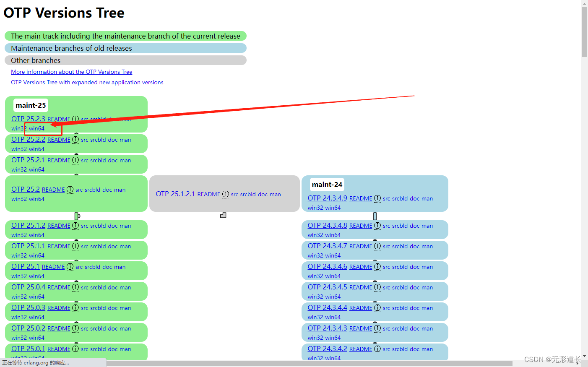Download win32 installer for OTP 24.3.4.7

coord(315,255)
